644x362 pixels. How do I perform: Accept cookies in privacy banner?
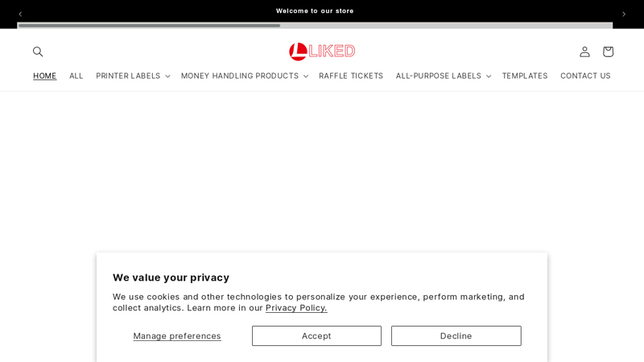tap(316, 335)
